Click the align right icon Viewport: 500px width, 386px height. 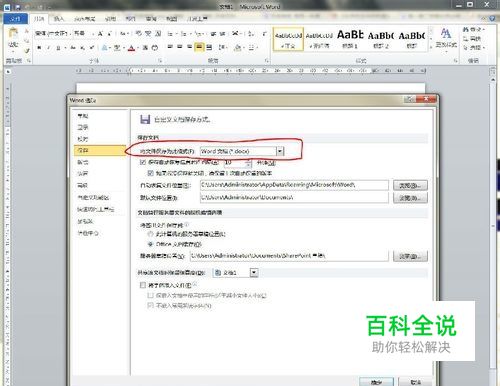click(189, 47)
